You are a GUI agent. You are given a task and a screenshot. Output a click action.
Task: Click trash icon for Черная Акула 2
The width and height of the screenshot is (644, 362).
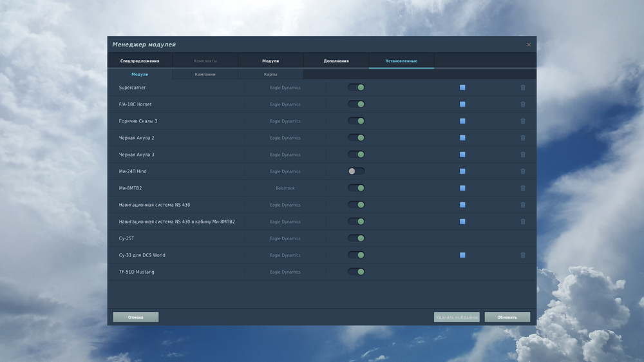coord(522,138)
